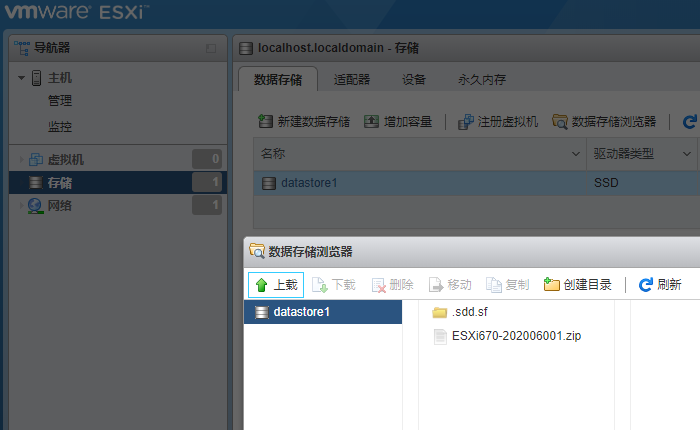Open the 名称 column dropdown arrow
This screenshot has height=430, width=700.
click(x=576, y=154)
